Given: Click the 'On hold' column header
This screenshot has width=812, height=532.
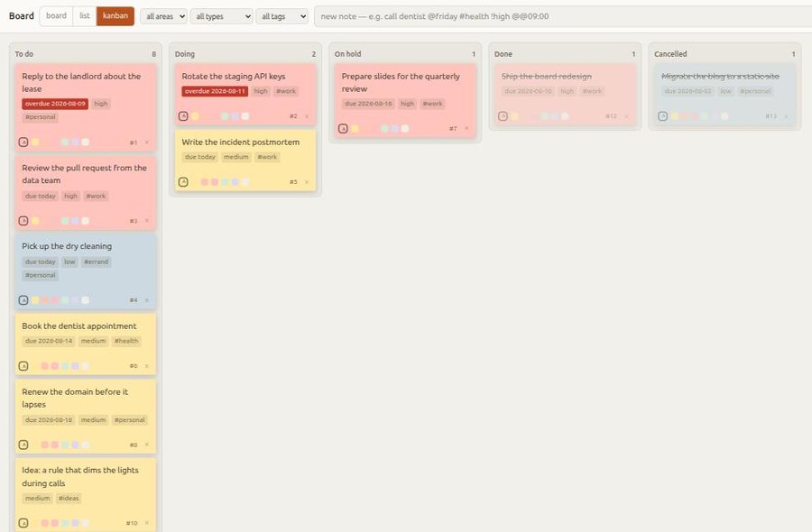Looking at the screenshot, I should tap(347, 54).
